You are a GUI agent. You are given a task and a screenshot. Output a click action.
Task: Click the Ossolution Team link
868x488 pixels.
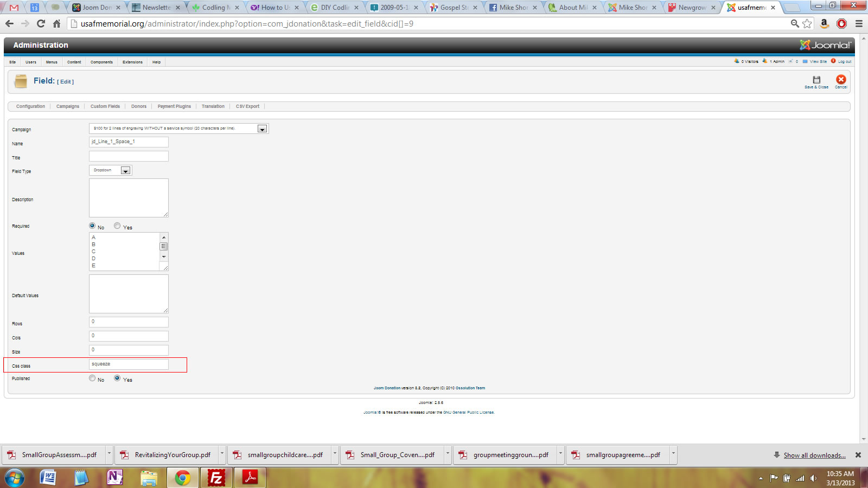[x=470, y=388]
